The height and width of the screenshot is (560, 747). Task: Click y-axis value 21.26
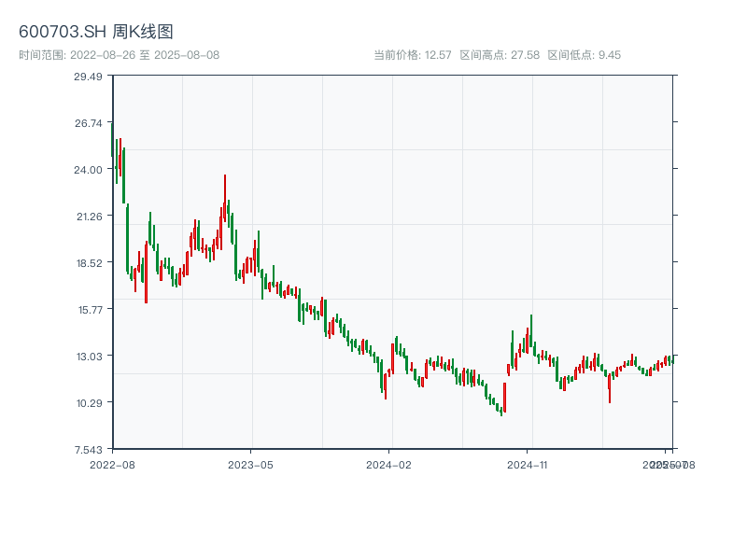tap(89, 217)
